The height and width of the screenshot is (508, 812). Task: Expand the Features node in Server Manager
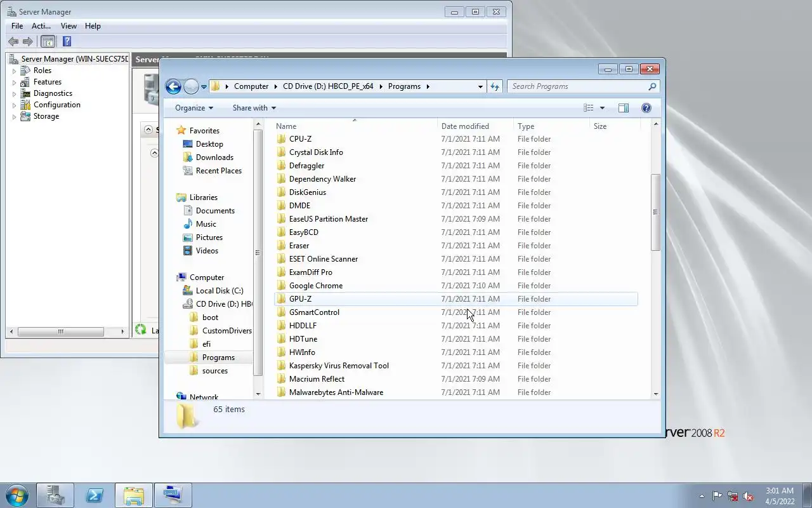coord(14,83)
